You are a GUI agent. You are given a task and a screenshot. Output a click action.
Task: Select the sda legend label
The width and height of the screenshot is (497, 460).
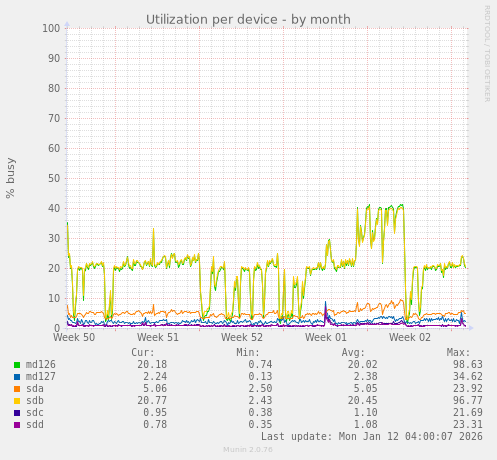click(x=35, y=389)
